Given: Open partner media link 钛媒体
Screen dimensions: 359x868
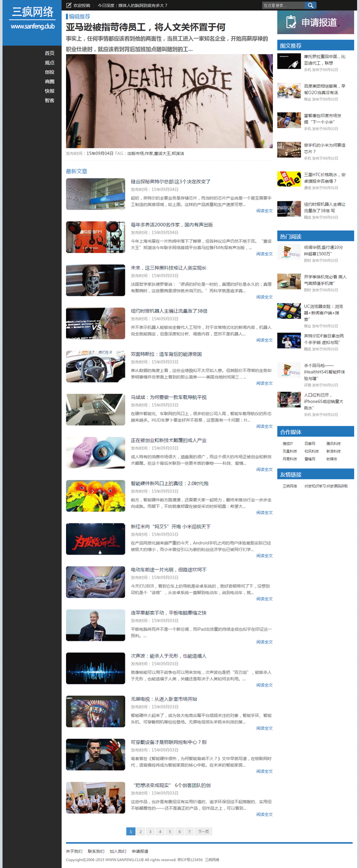Looking at the screenshot, I should coord(332,459).
